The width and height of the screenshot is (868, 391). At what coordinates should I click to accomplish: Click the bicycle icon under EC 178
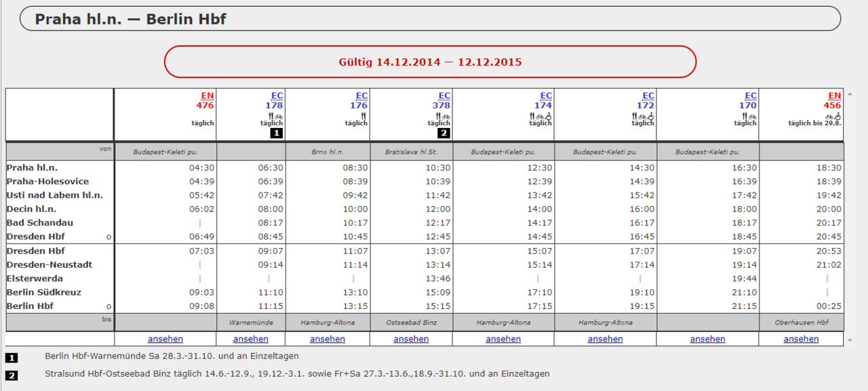coord(279,116)
